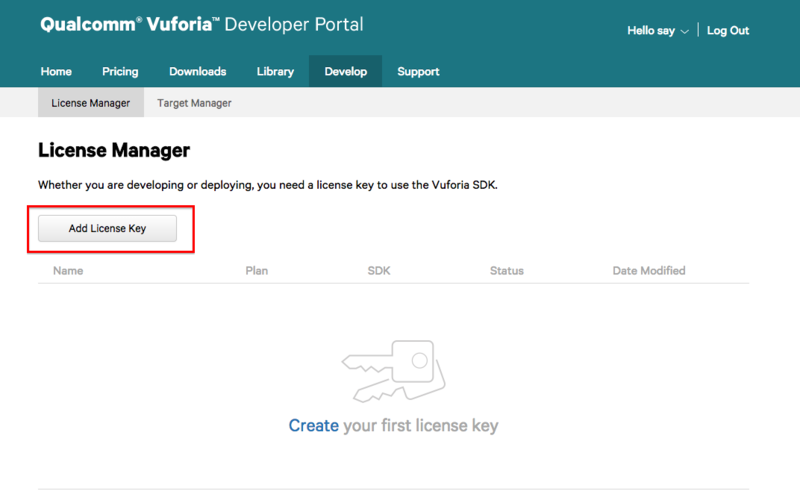Viewport: 800px width, 491px height.
Task: Sort by the Status column header
Action: pos(507,271)
